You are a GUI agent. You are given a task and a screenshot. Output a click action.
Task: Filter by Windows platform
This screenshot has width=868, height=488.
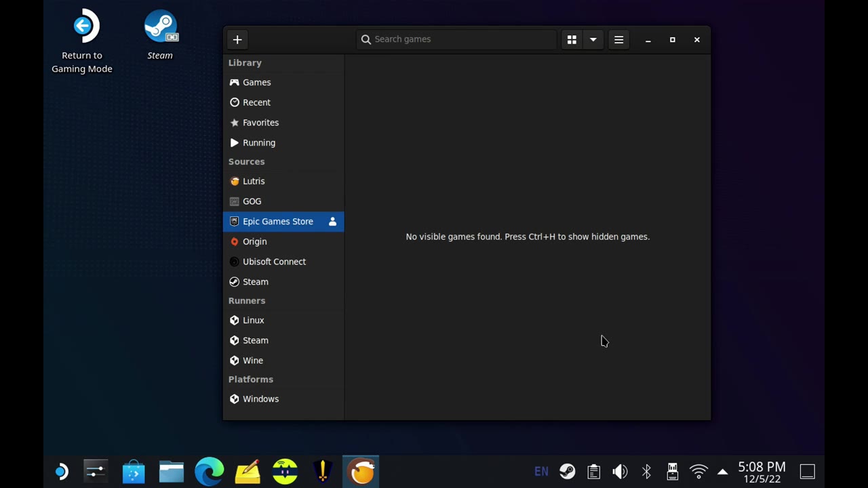(283, 399)
